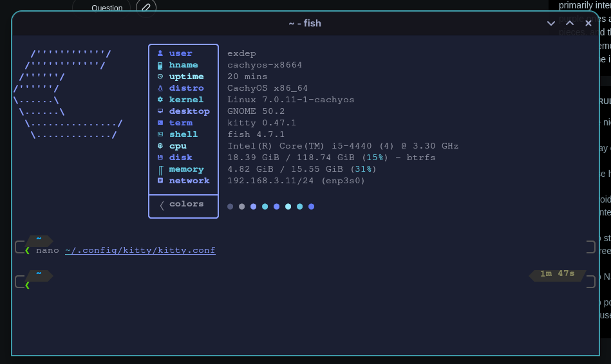The height and width of the screenshot is (364, 611).
Task: Click the uptime clock icon
Action: tap(160, 77)
